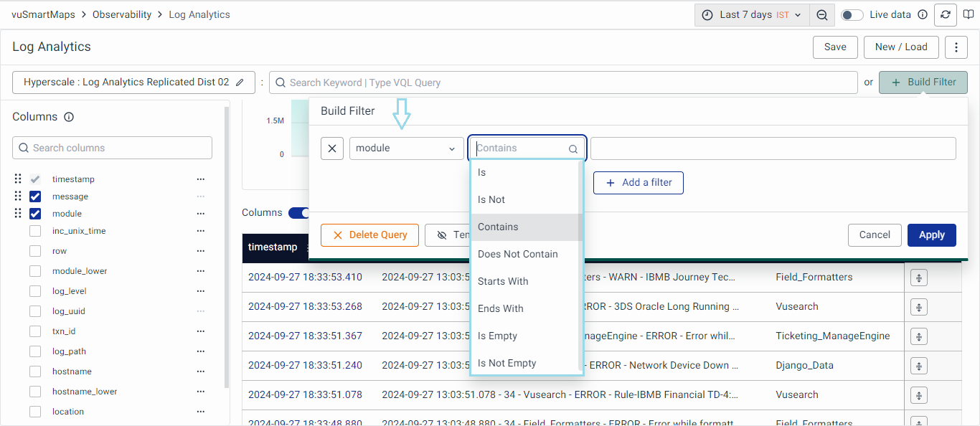Click the pencil edit icon beside data source
Viewport: 980px width, 426px height.
tap(240, 82)
